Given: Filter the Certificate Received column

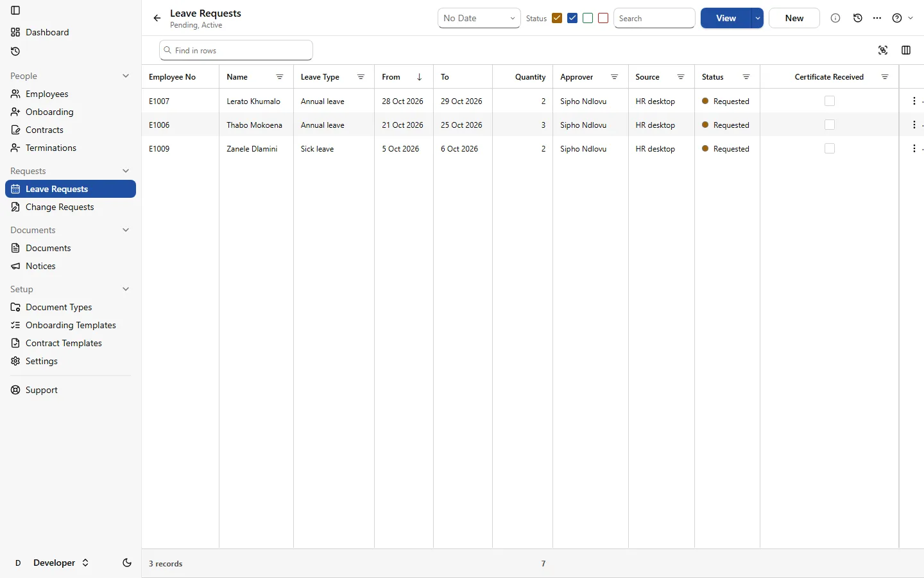Looking at the screenshot, I should 885,77.
